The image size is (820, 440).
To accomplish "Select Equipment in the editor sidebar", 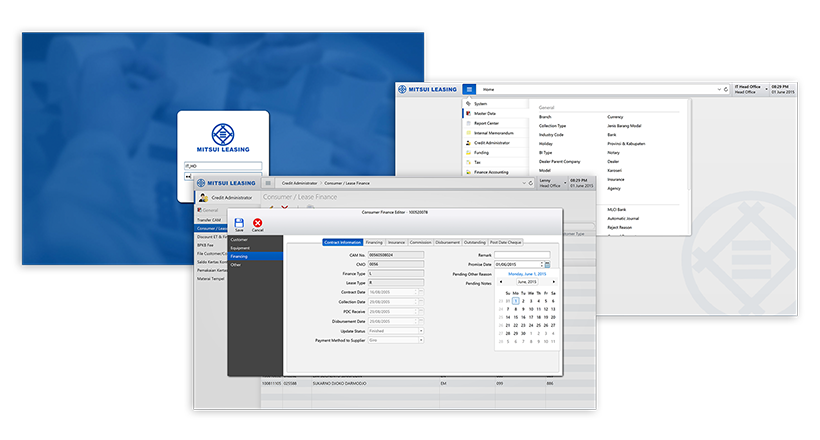I will click(241, 248).
